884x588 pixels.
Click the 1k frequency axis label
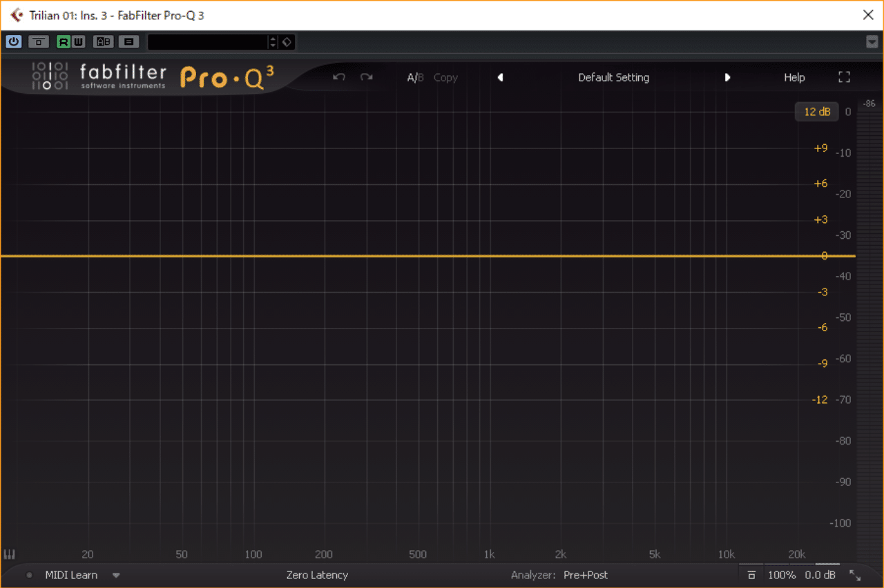(489, 554)
